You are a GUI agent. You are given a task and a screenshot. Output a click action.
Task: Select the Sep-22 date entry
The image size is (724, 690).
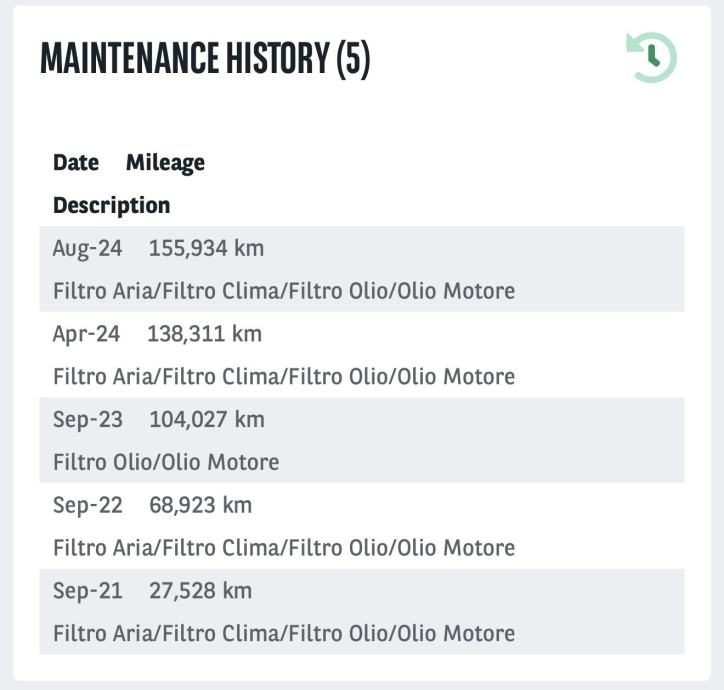tap(88, 506)
